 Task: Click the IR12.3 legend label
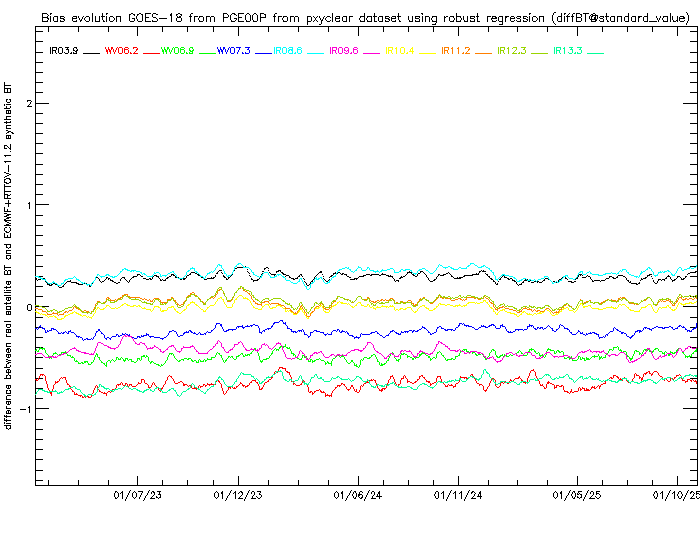point(512,50)
